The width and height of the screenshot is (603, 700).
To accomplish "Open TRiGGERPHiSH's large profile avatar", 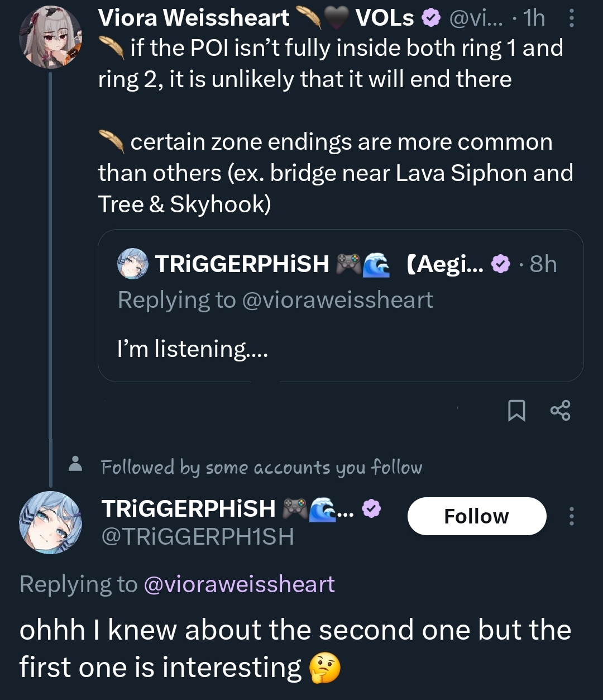I will (x=50, y=522).
